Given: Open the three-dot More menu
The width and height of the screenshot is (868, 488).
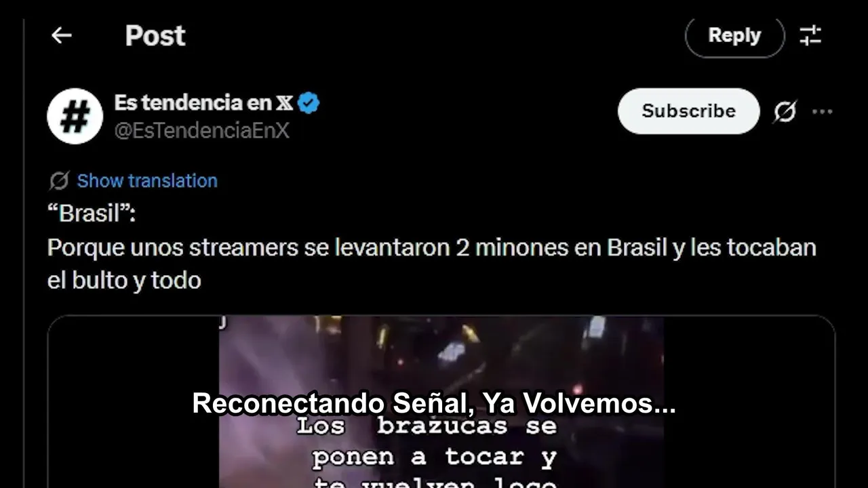Looking at the screenshot, I should tap(822, 111).
